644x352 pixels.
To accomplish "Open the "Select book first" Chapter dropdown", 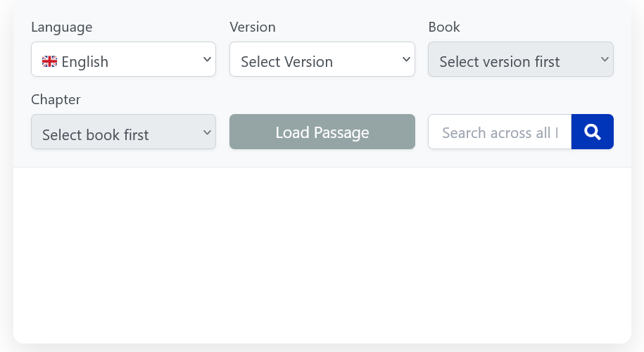I will [x=123, y=132].
